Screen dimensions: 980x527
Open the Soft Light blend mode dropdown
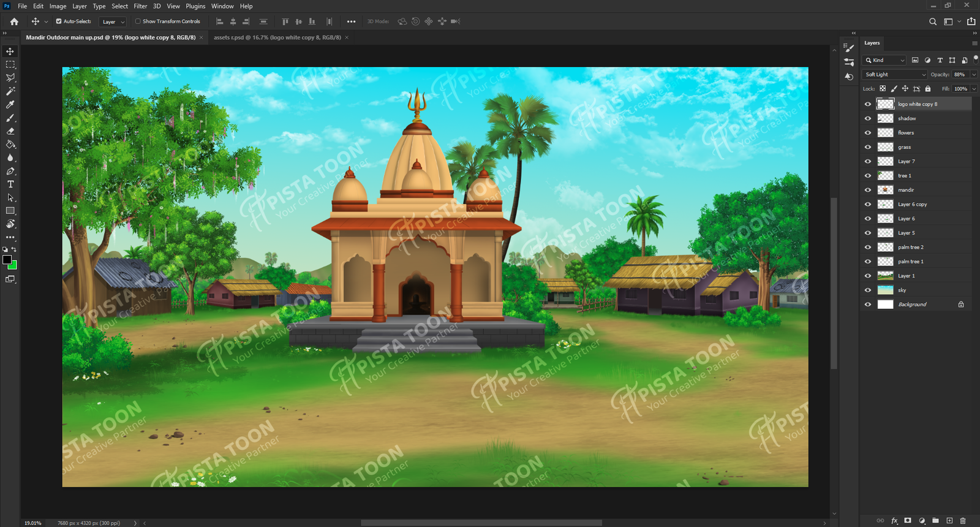click(x=895, y=75)
